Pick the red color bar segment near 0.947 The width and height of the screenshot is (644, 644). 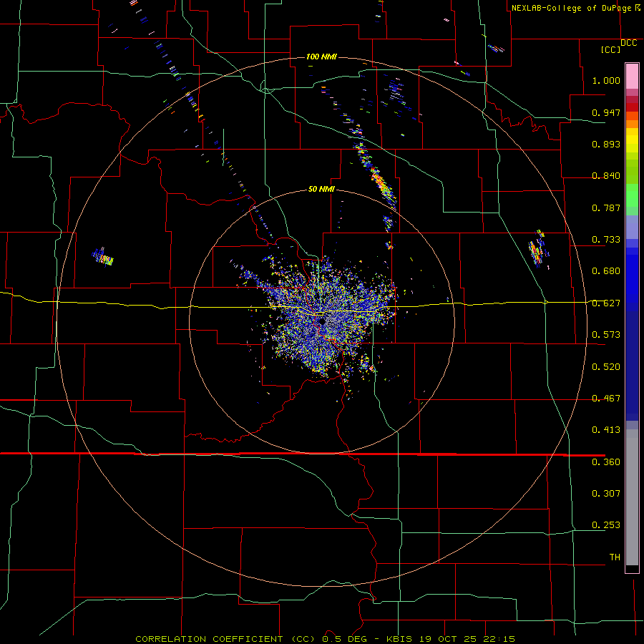click(632, 107)
